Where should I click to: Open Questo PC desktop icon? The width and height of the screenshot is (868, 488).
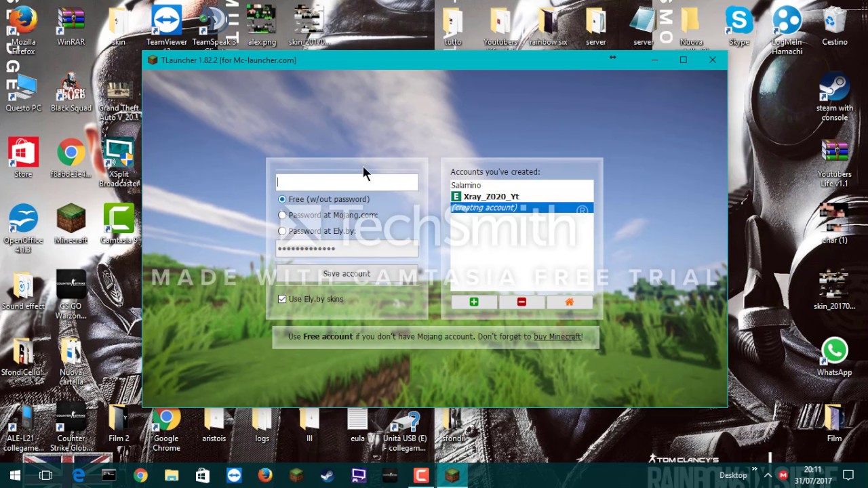coord(23,93)
